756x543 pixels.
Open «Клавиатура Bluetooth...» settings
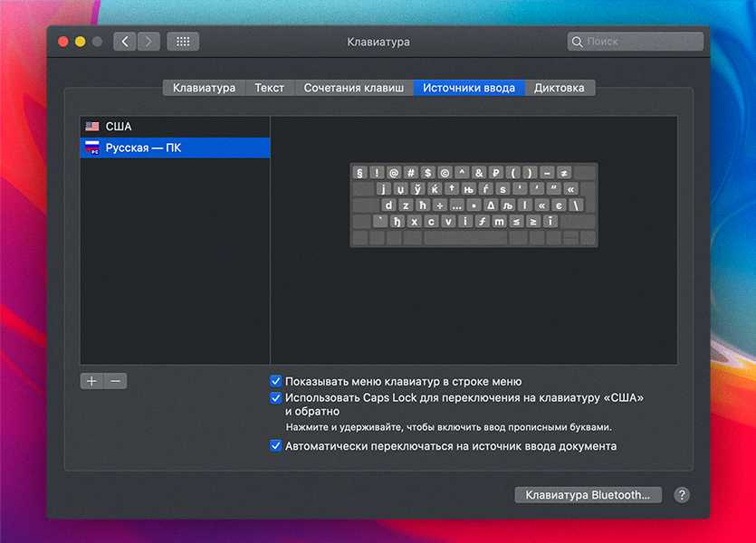(588, 495)
